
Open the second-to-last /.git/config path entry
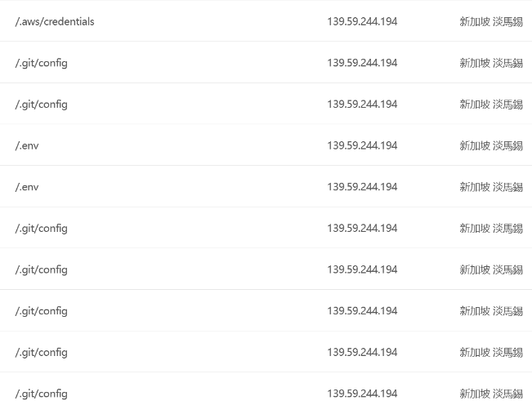click(41, 353)
